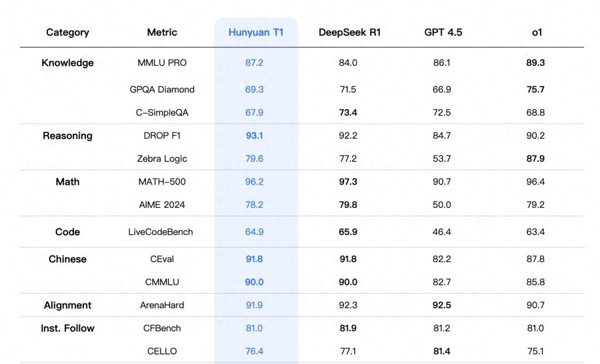Select o1's Zebra Logic score 87.9

tap(535, 159)
